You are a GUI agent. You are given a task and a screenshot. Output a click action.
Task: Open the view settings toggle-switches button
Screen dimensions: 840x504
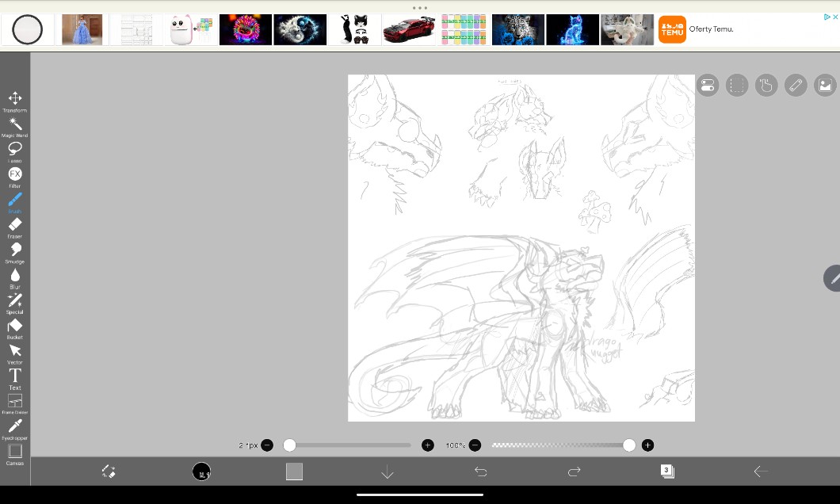point(708,86)
